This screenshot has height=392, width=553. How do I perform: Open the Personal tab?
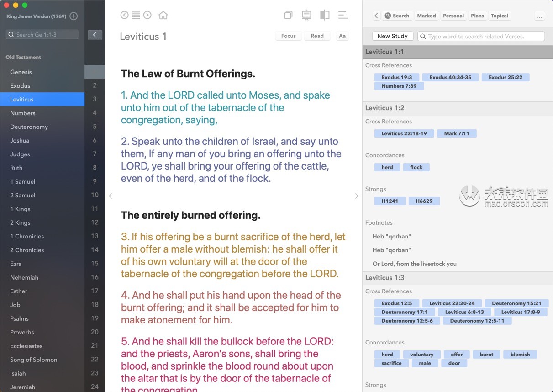(453, 16)
